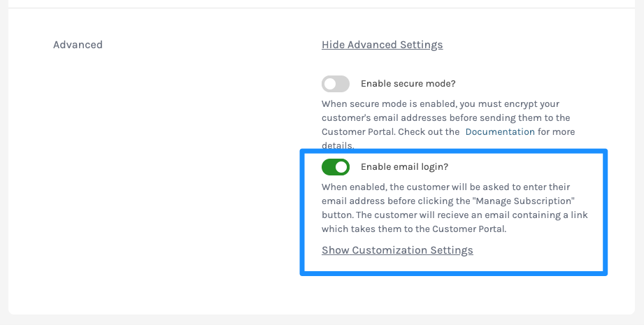Click the secure mode description paragraph
Screen dimensions: 644x325
pos(448,124)
